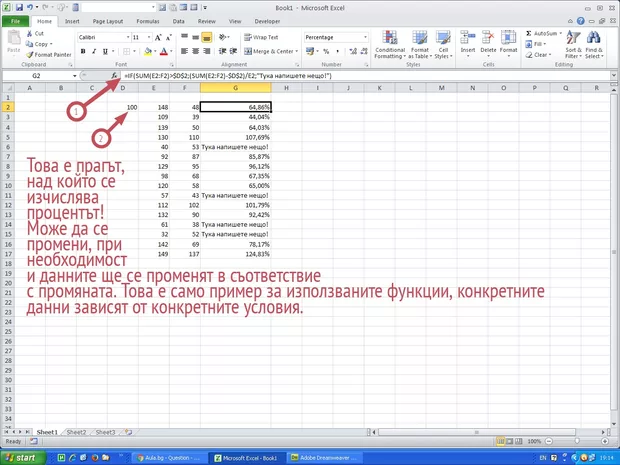Switch to the Data tab

[178, 21]
